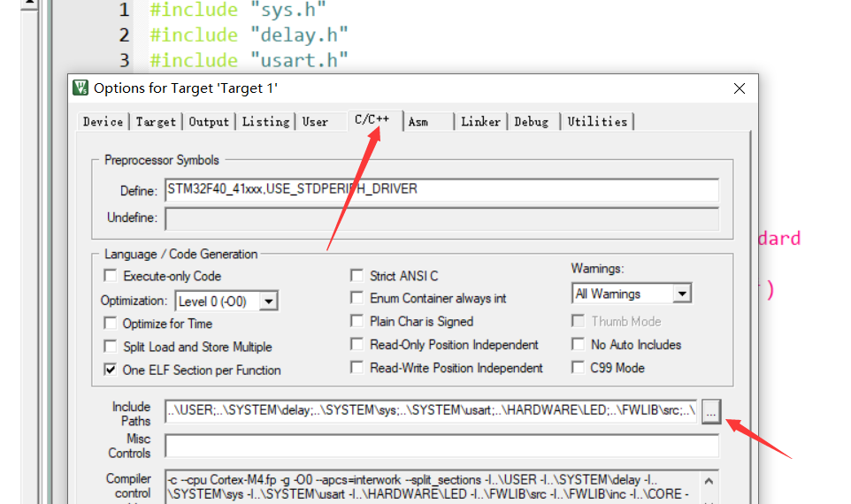This screenshot has width=851, height=504.
Task: Open the User tab
Action: click(x=315, y=121)
